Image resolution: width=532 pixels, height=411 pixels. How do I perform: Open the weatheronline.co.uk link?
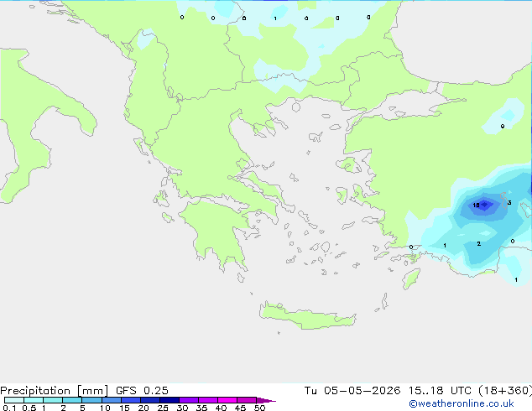462,403
